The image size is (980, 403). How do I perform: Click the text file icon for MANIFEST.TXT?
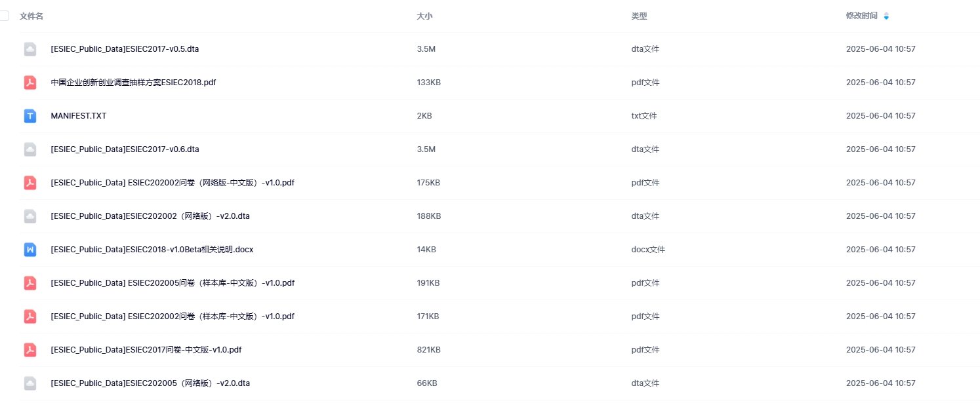pyautogui.click(x=30, y=116)
